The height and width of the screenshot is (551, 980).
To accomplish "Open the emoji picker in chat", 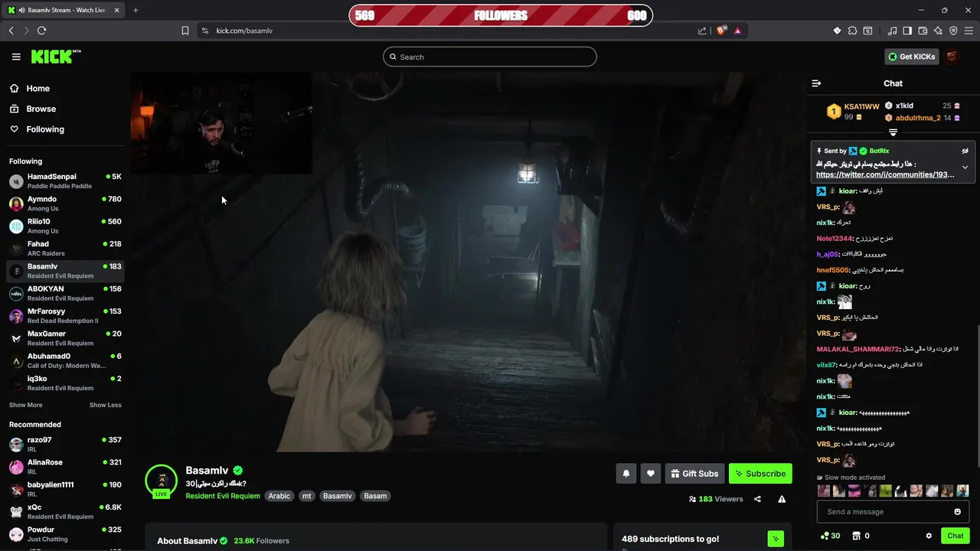I will [x=957, y=512].
